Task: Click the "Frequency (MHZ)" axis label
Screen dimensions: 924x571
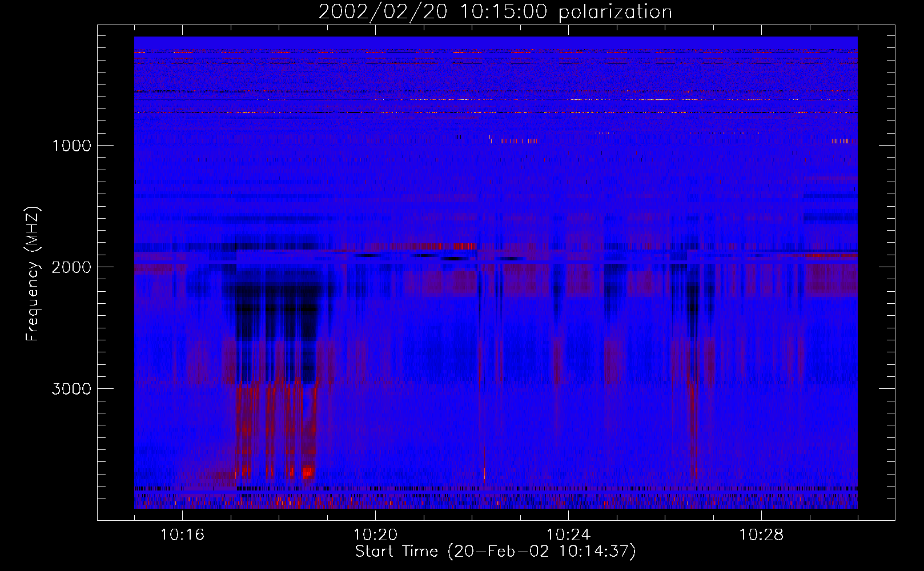Action: tap(32, 274)
